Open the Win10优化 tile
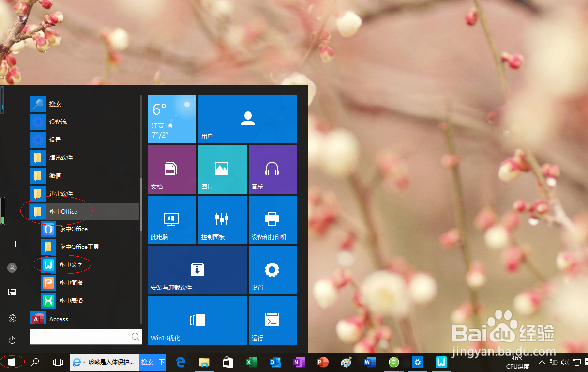Viewport: 588px width, 372px height. (x=197, y=321)
